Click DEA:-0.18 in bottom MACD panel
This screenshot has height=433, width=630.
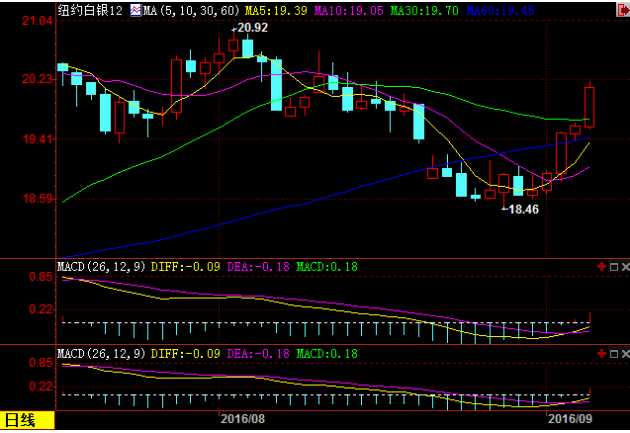[x=258, y=353]
